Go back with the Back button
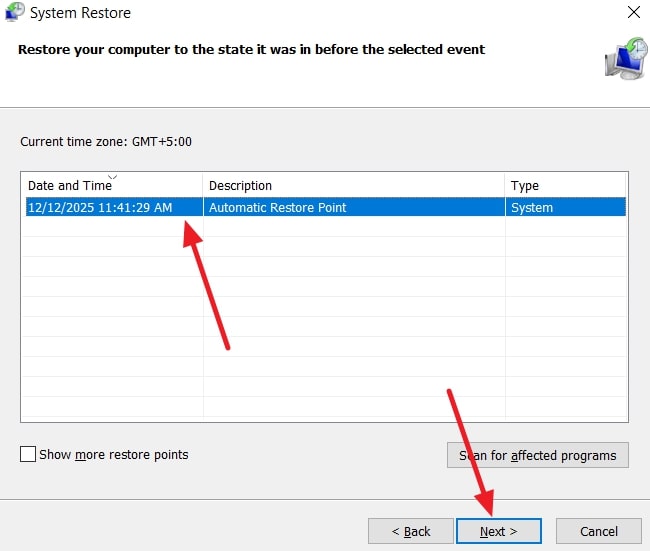The image size is (650, 551). pyautogui.click(x=411, y=531)
